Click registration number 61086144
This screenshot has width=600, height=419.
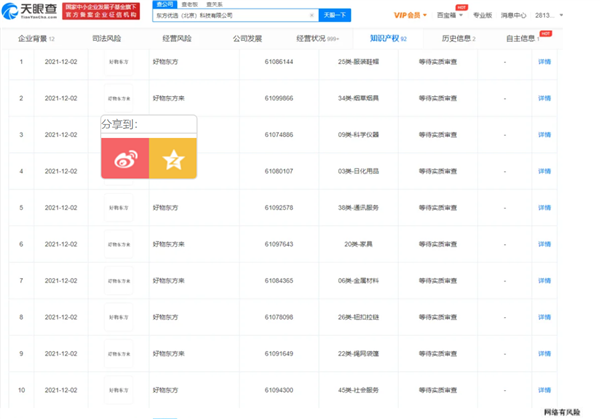(x=279, y=62)
